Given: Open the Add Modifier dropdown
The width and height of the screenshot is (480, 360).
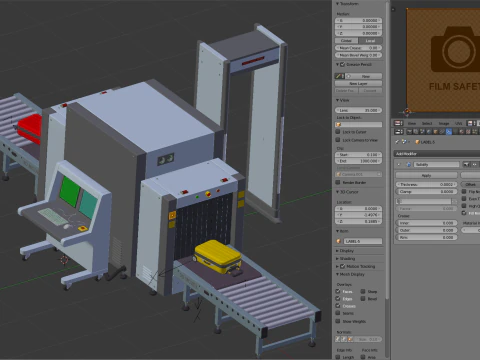Looking at the screenshot, I should (437, 154).
